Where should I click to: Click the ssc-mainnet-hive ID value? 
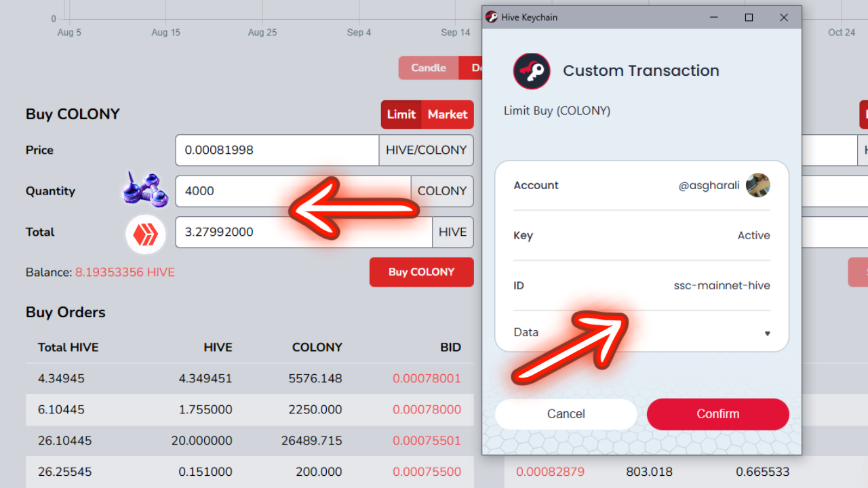tap(722, 285)
